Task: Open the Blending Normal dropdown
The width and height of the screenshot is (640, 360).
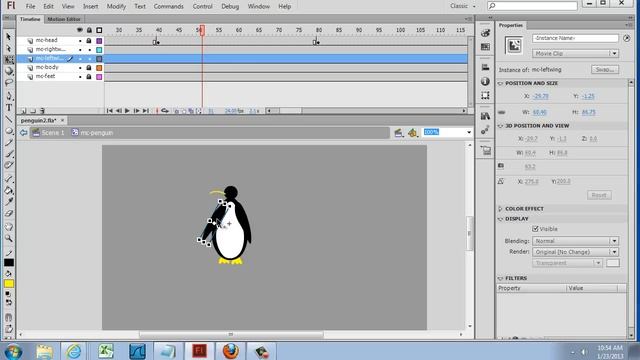Action: click(x=576, y=241)
